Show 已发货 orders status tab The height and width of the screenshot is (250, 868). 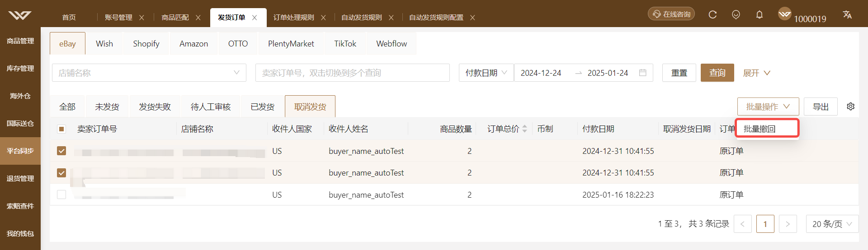263,106
